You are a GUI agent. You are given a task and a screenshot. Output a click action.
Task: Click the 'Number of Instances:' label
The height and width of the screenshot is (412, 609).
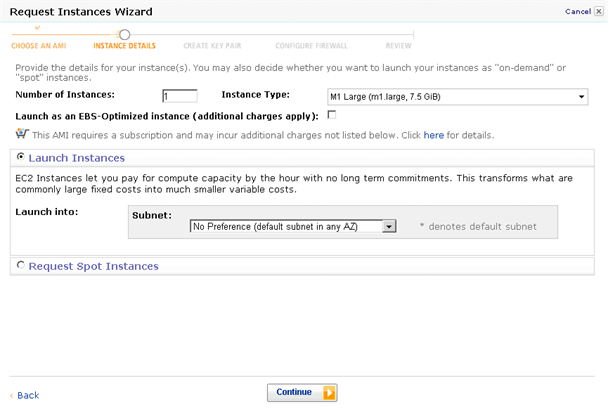65,95
